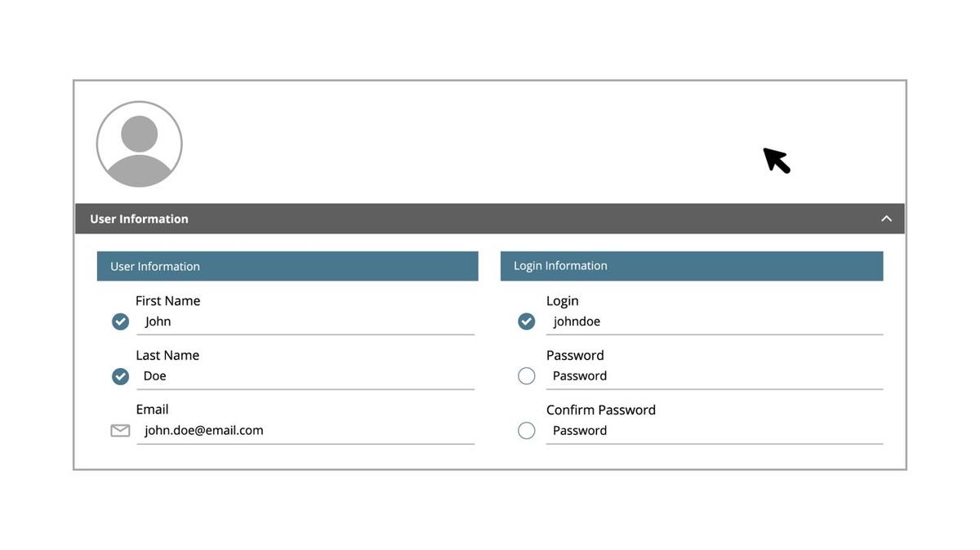Click the profile avatar picture
The image size is (980, 550).
tap(139, 144)
